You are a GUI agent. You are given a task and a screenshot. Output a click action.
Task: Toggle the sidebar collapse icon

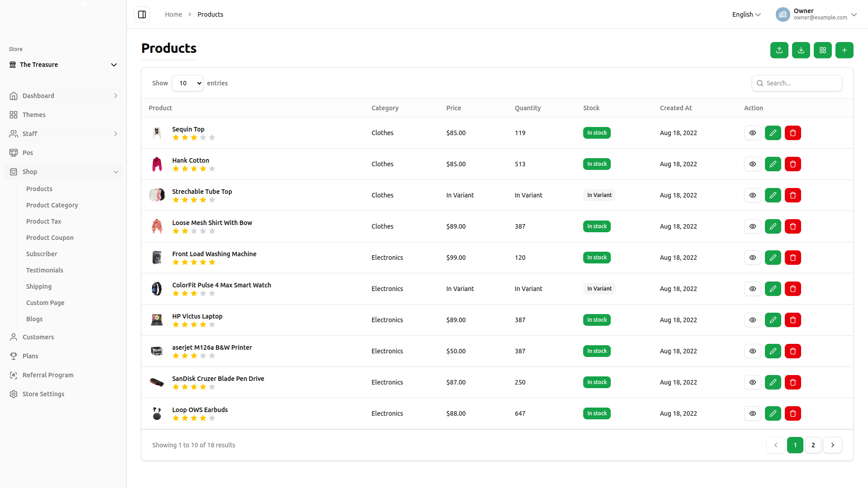coord(142,14)
